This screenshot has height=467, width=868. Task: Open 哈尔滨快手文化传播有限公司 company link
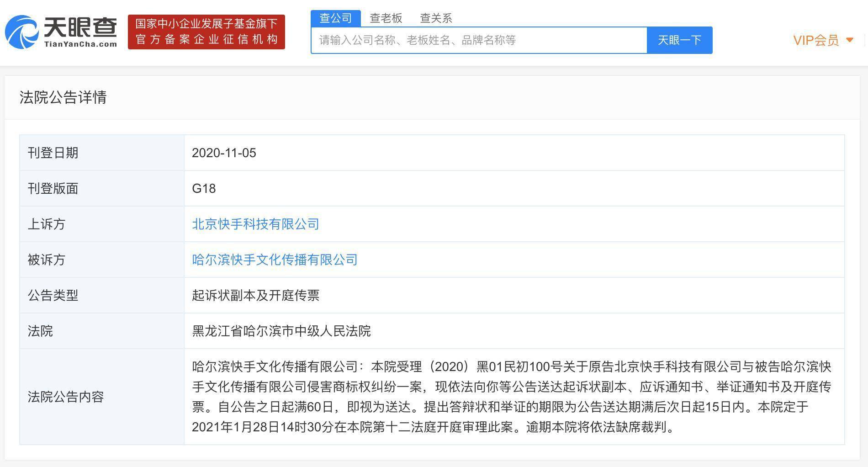tap(275, 260)
